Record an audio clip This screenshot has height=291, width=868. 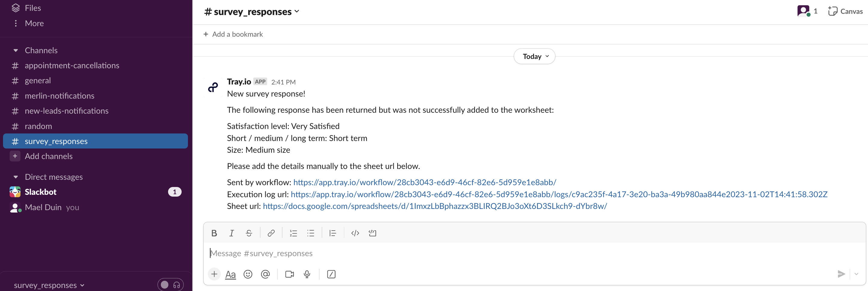(x=307, y=274)
